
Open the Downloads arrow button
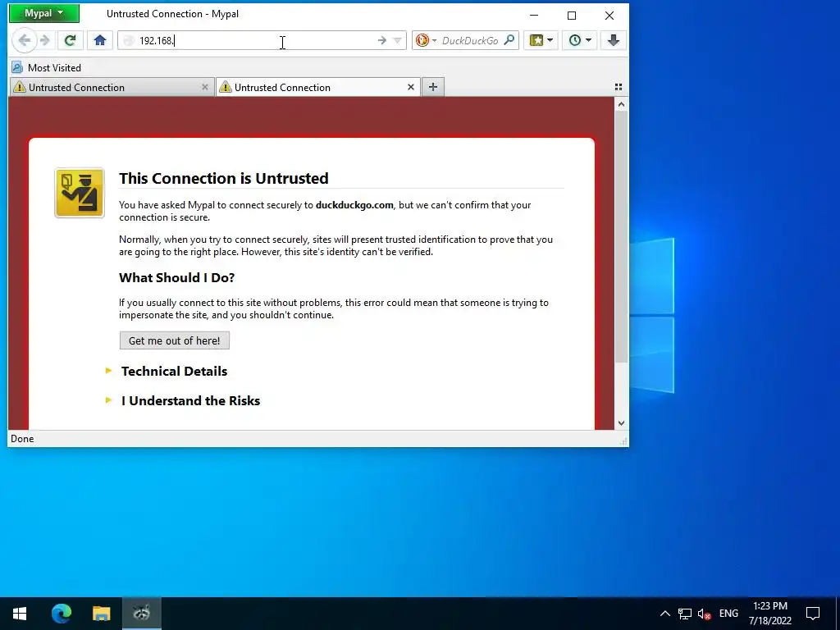614,40
